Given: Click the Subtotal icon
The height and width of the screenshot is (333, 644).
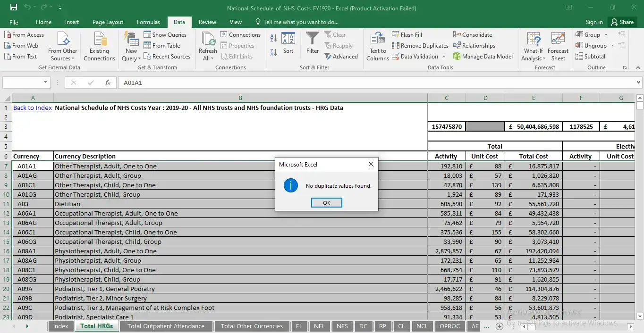Looking at the screenshot, I should click(580, 57).
